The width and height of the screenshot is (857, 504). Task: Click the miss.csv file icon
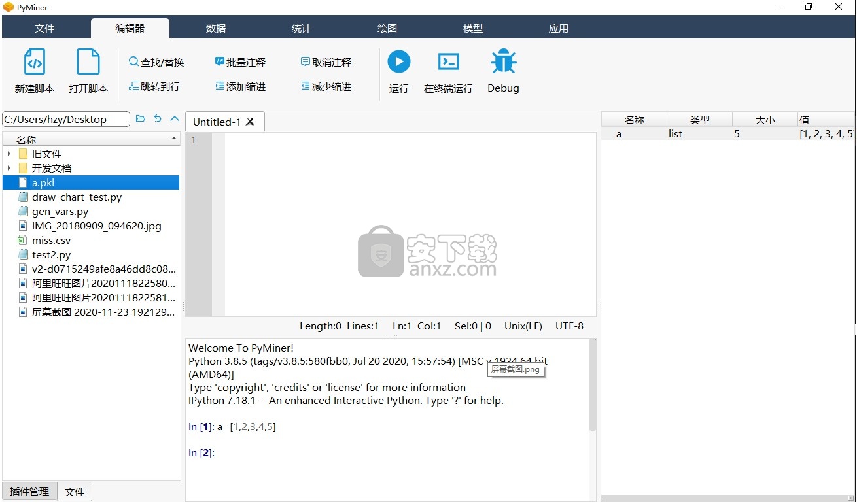click(23, 240)
